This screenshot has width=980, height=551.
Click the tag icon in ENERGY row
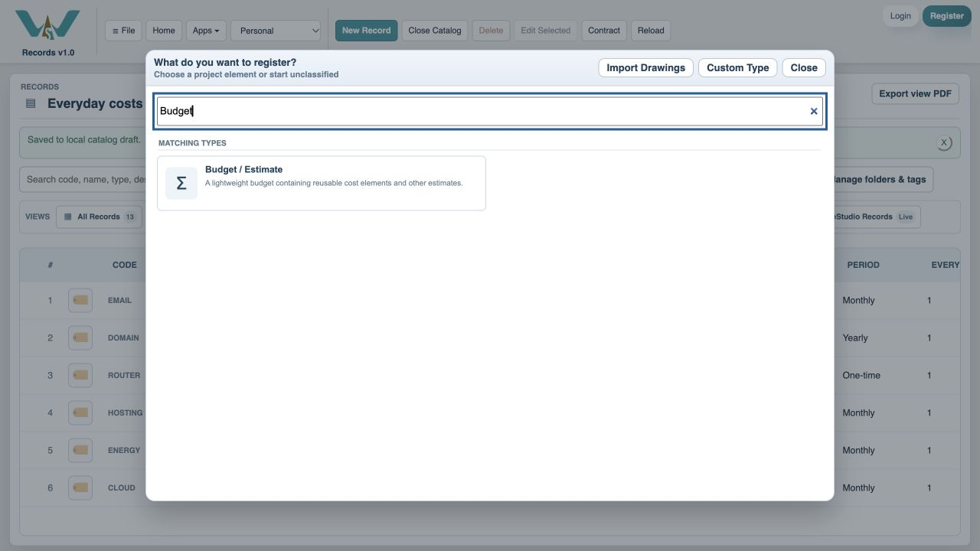click(80, 450)
